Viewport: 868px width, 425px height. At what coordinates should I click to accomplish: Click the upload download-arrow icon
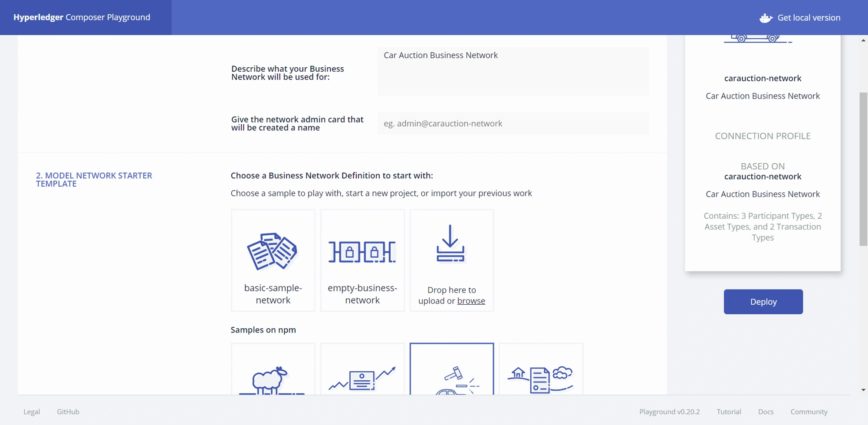[x=450, y=243]
